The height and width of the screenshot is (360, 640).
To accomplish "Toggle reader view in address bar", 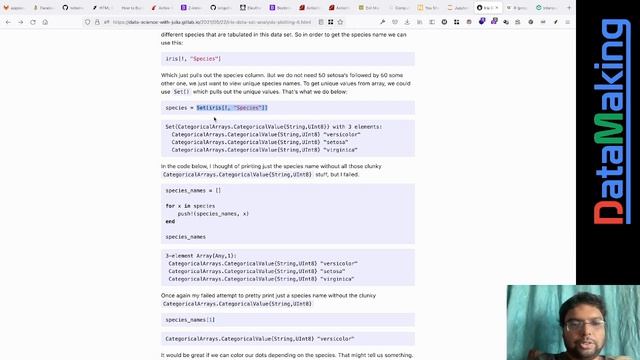I will click(x=321, y=22).
